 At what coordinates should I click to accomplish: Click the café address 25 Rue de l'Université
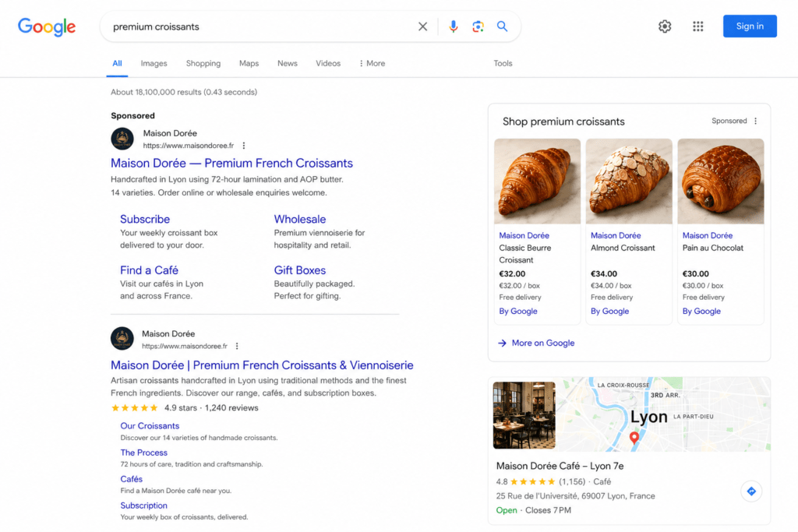coord(576,496)
